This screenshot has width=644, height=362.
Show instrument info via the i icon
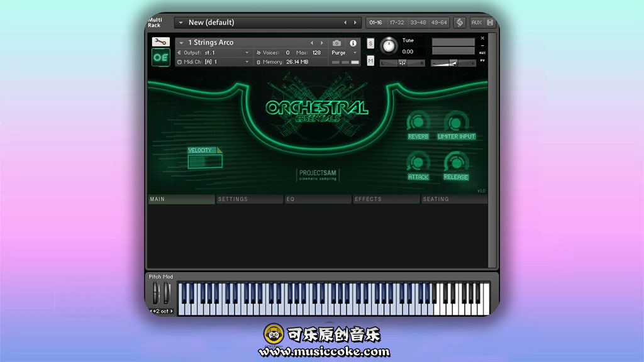[x=353, y=43]
